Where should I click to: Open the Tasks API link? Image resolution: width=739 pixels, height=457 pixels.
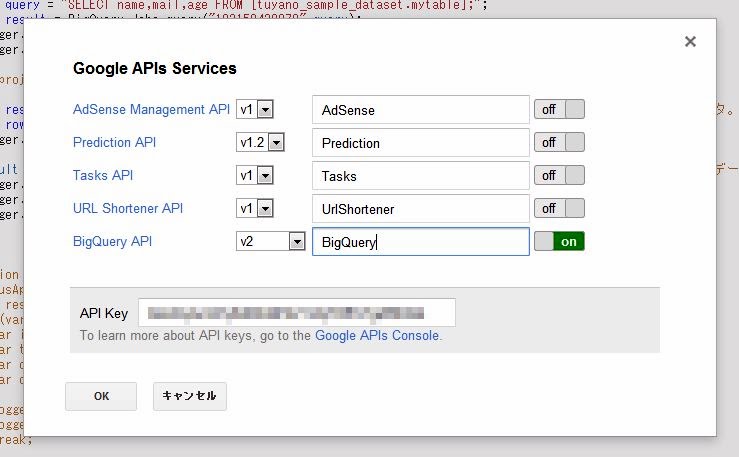point(103,175)
